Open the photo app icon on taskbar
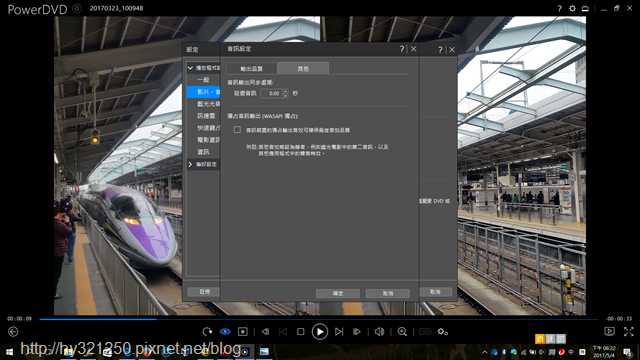640x360 pixels. (x=264, y=352)
